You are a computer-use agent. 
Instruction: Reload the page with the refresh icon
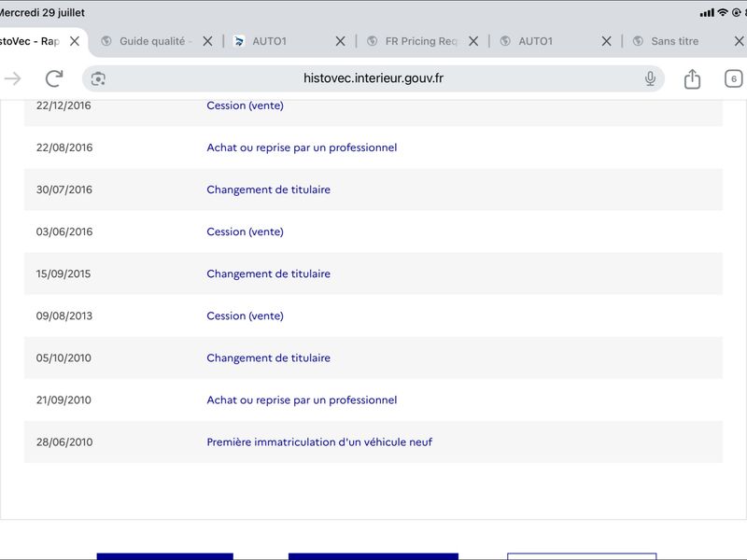54,78
